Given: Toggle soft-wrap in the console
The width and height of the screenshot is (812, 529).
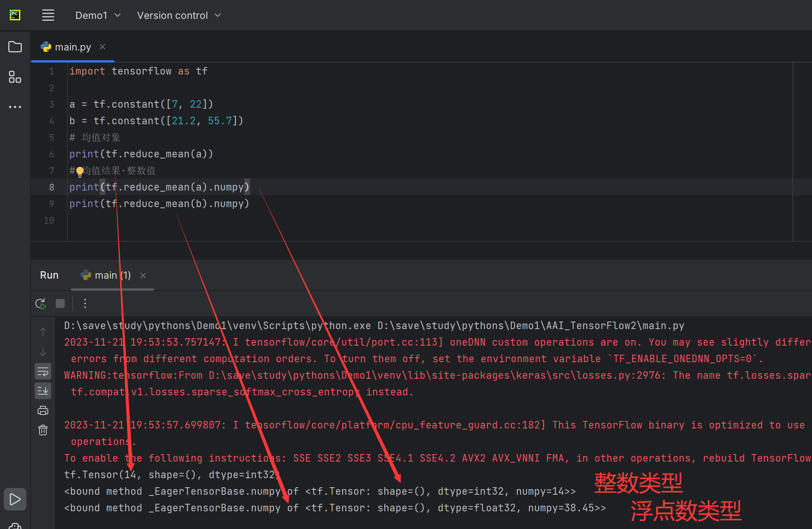Looking at the screenshot, I should (43, 372).
